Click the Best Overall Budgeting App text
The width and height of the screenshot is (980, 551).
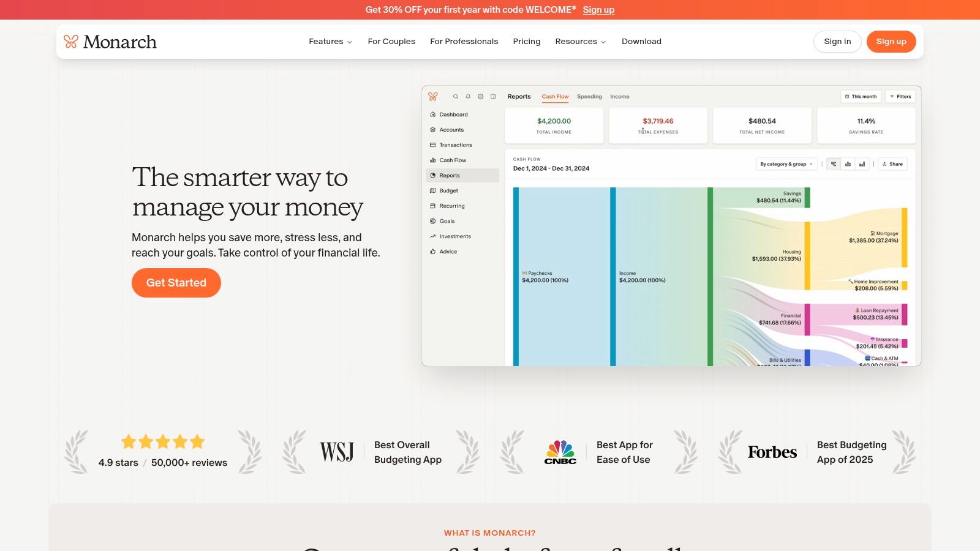coord(408,452)
